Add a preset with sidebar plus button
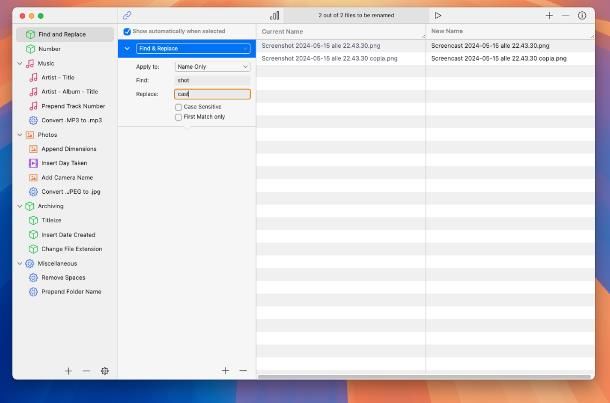 pos(68,371)
